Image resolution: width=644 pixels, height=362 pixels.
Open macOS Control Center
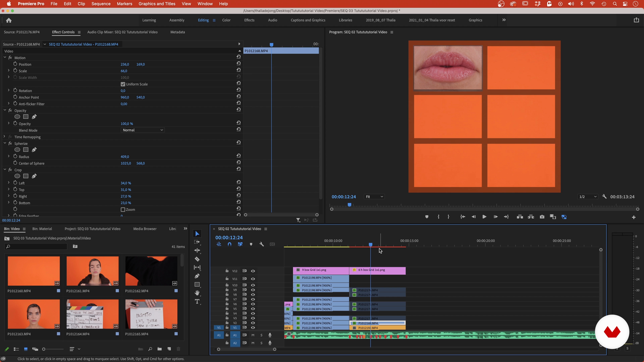[625, 4]
